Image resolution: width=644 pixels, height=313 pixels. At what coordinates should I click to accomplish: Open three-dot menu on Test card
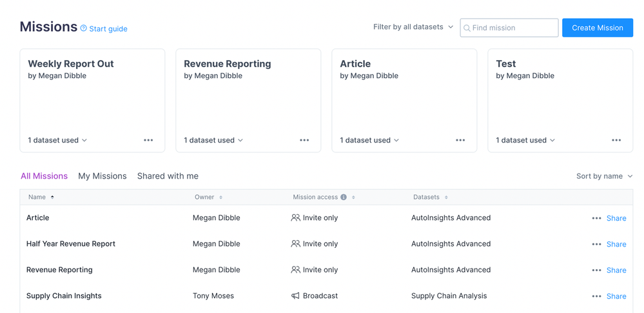click(616, 140)
